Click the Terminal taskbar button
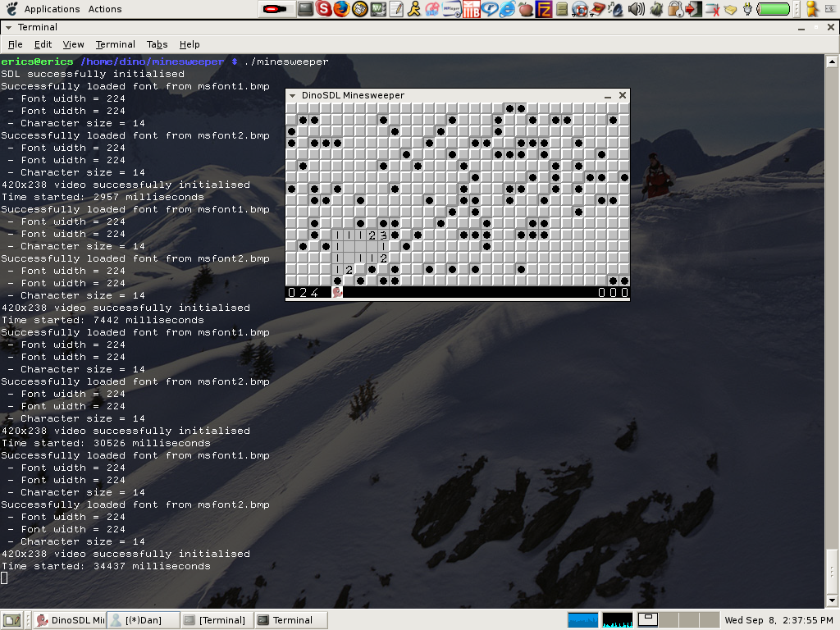840x630 pixels. [289, 620]
